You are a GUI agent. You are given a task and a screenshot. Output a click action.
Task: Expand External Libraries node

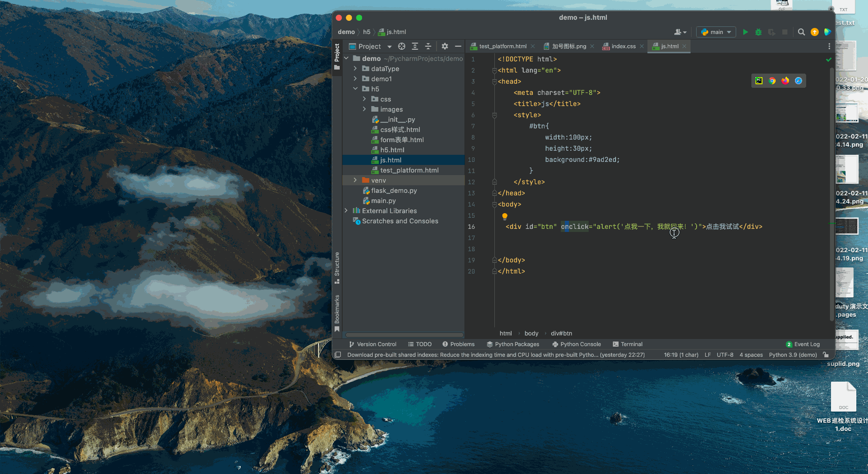tap(346, 211)
